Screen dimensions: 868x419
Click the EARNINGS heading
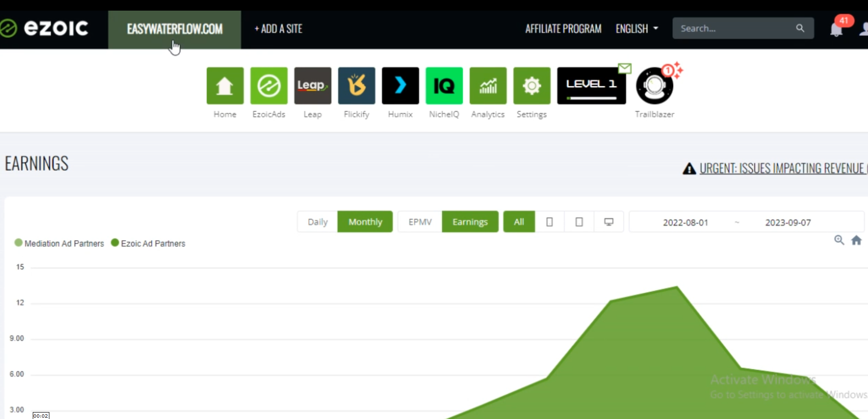pyautogui.click(x=37, y=163)
